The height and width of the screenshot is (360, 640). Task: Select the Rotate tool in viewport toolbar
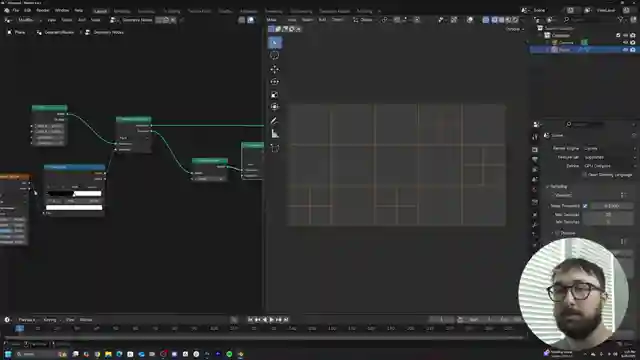coord(275,82)
